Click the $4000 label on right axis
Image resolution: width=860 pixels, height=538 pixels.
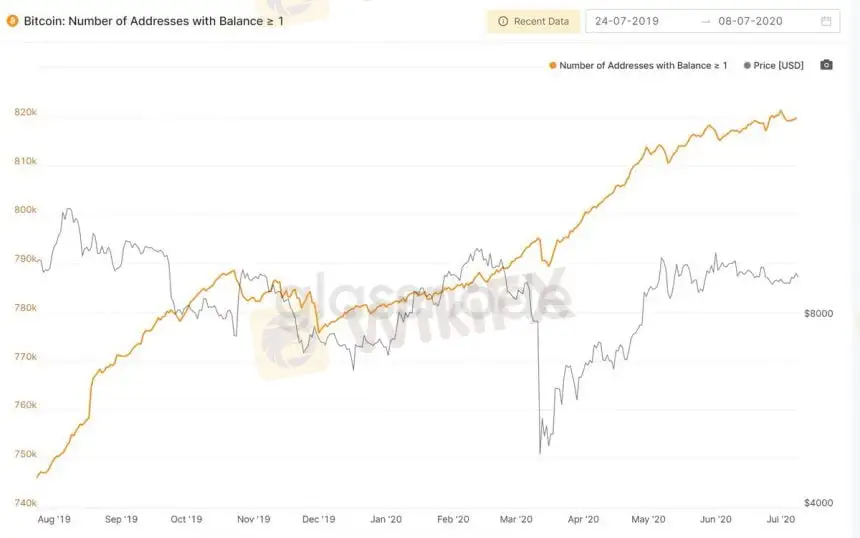point(817,503)
